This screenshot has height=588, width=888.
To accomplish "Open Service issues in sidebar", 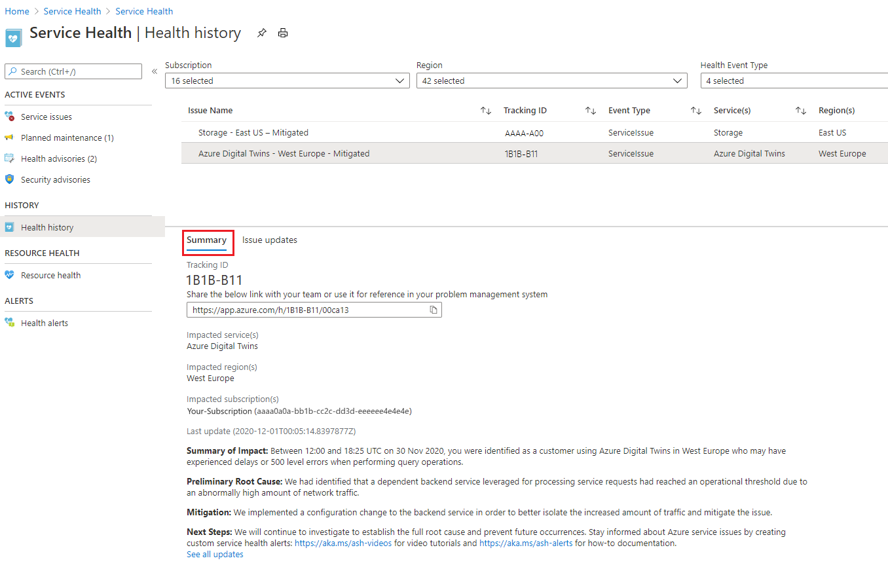I will click(46, 117).
